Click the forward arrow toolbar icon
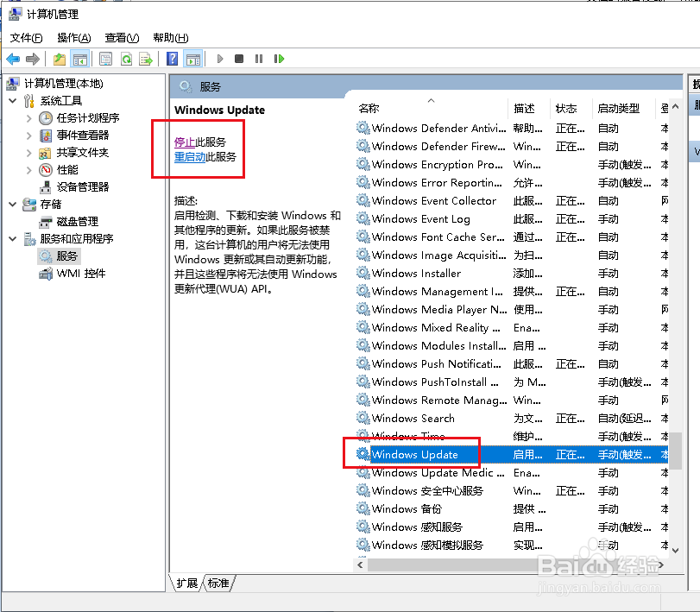Viewport: 700px width, 612px height. [x=33, y=59]
